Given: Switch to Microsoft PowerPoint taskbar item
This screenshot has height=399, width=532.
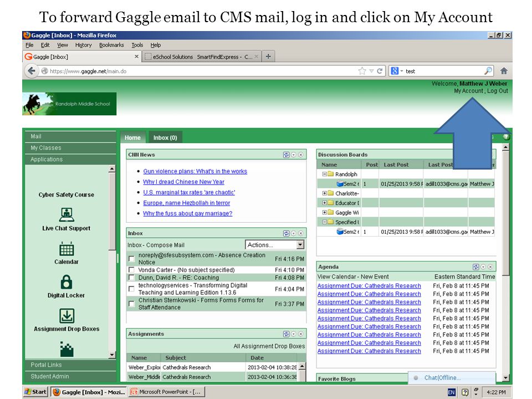Looking at the screenshot, I should click(x=167, y=392).
